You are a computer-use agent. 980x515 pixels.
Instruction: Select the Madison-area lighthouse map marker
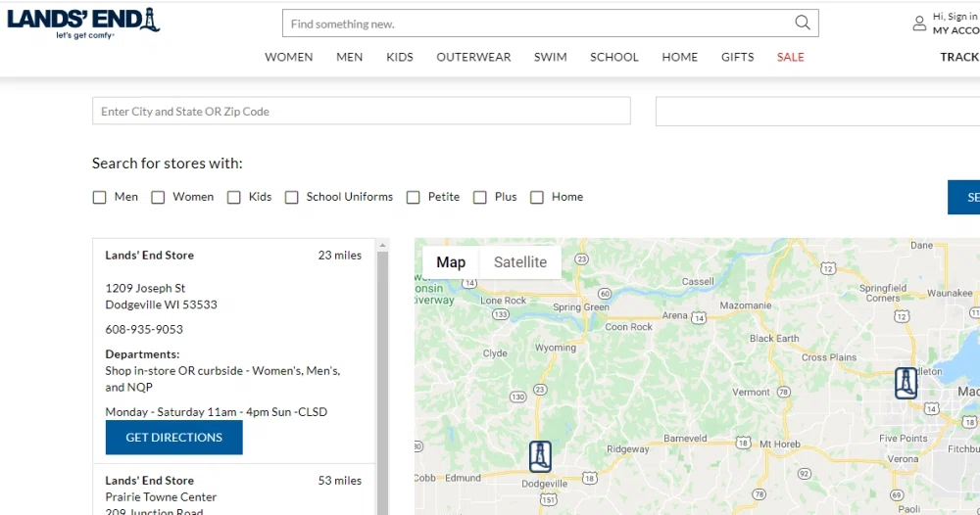coord(906,383)
